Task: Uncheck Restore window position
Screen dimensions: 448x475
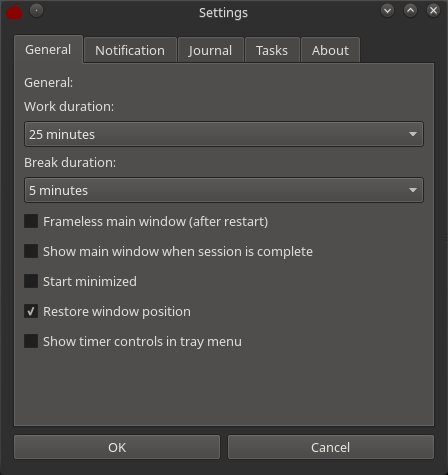Action: (x=31, y=311)
